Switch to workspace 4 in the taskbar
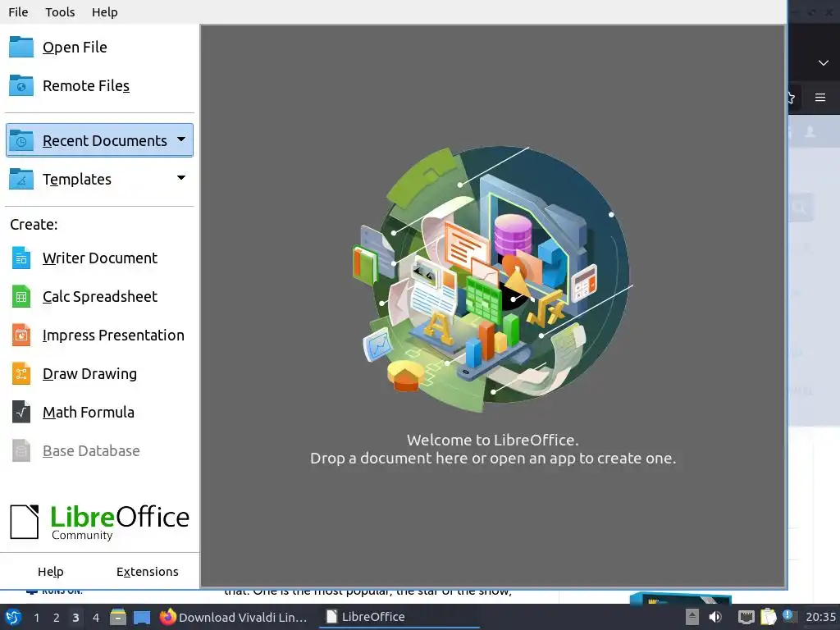The image size is (840, 630). tap(96, 618)
